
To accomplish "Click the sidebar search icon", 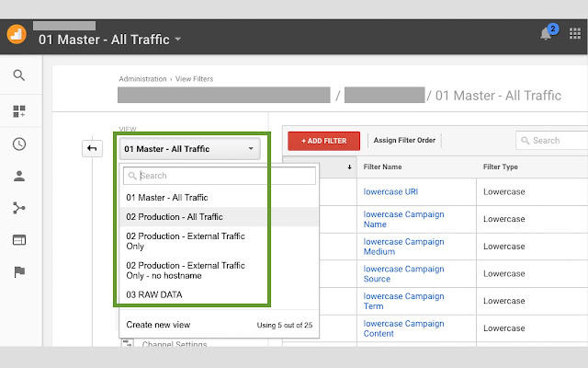I will [19, 76].
